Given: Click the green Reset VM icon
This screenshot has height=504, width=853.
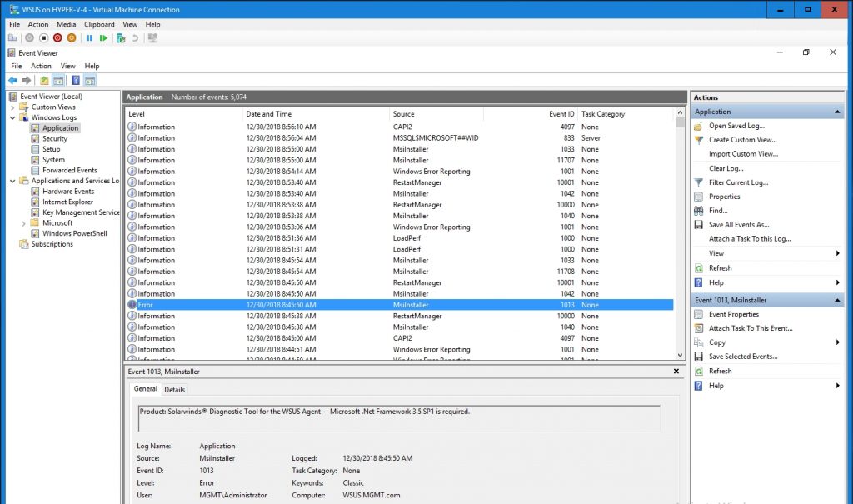Looking at the screenshot, I should pyautogui.click(x=103, y=38).
